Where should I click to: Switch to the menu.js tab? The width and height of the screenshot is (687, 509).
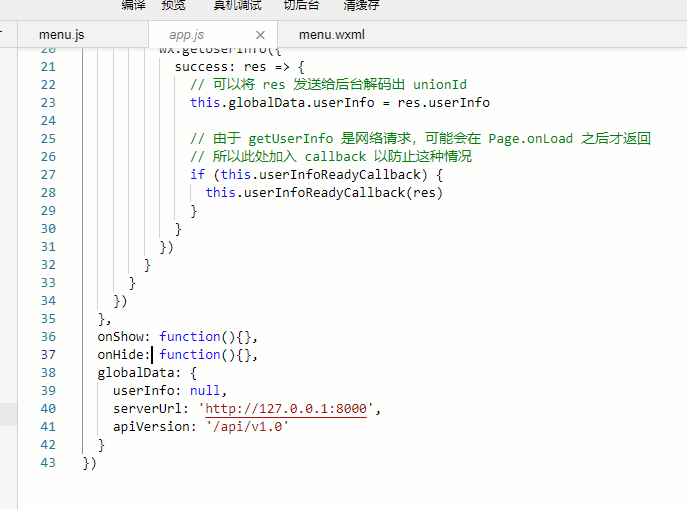tap(61, 35)
